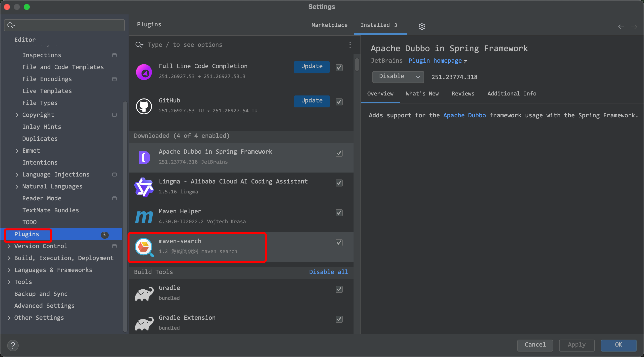The height and width of the screenshot is (357, 644).
Task: Click the project-level icon beside Inspections
Action: pos(114,55)
